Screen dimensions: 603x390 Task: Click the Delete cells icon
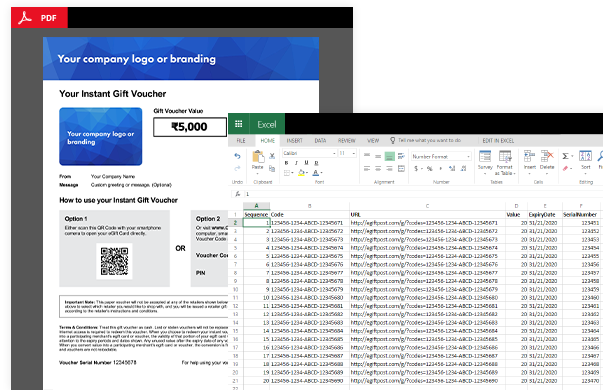[x=547, y=156]
